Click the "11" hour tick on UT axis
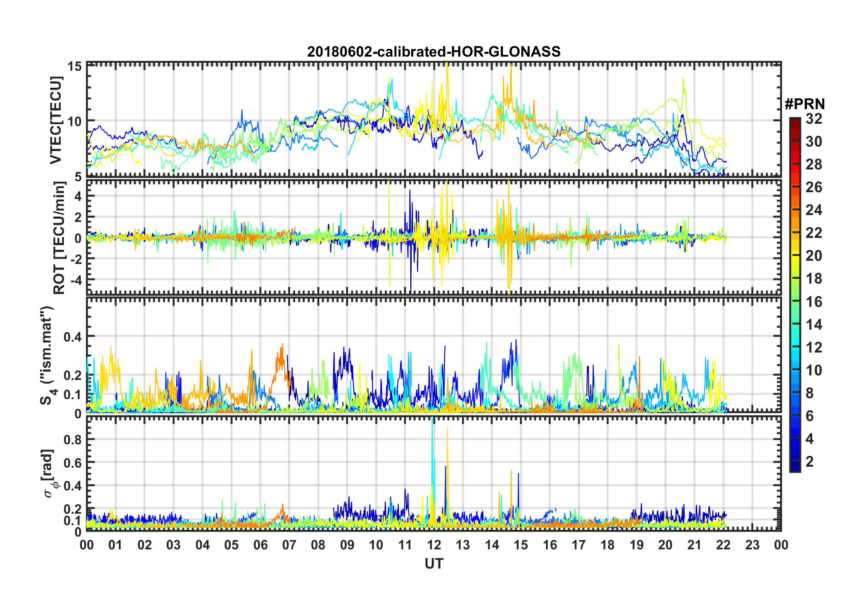The height and width of the screenshot is (590, 868). [405, 545]
